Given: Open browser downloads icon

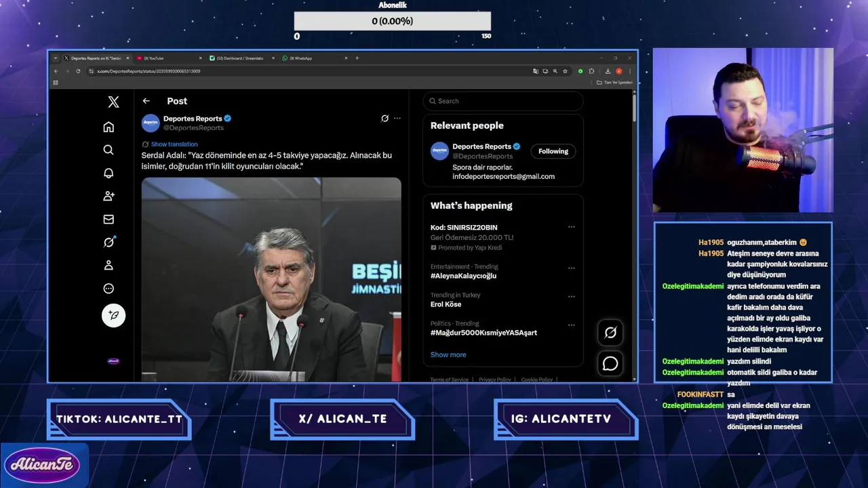Looking at the screenshot, I should (608, 71).
